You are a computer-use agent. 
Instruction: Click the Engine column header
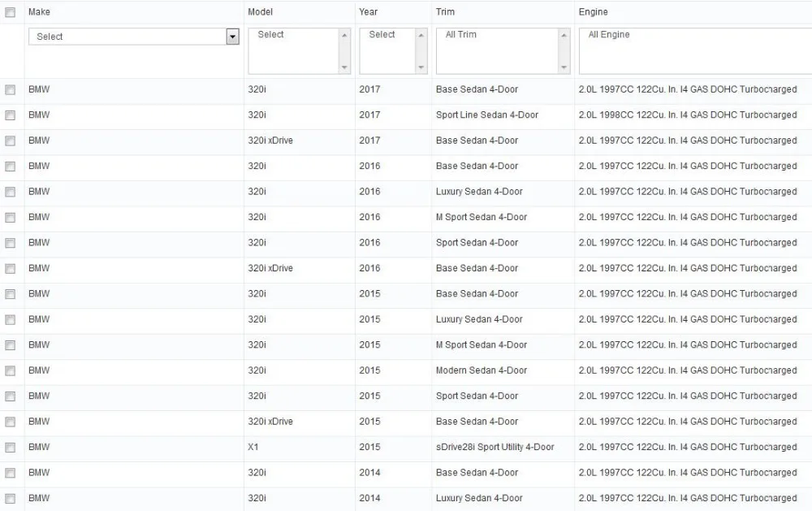point(593,11)
